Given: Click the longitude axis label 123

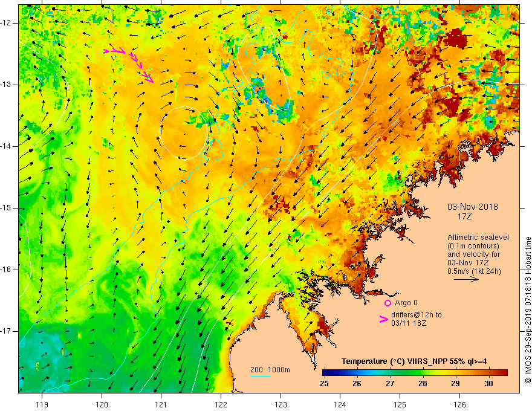Looking at the screenshot, I should (281, 404).
